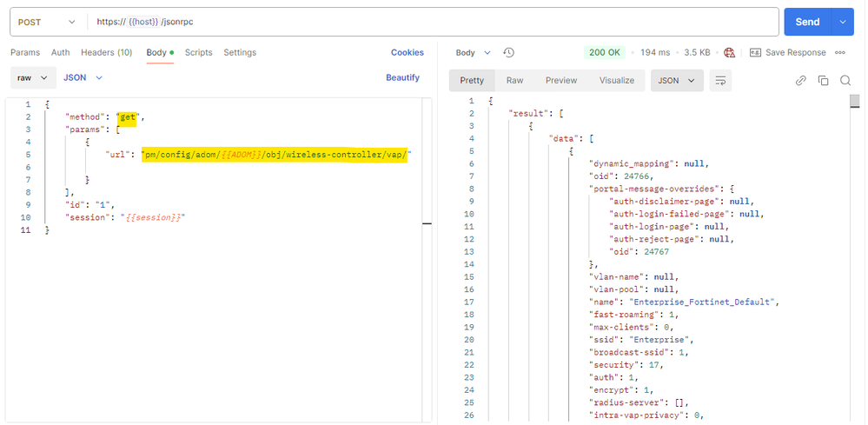Open the response more options ellipsis
This screenshot has width=868, height=425.
click(x=840, y=52)
